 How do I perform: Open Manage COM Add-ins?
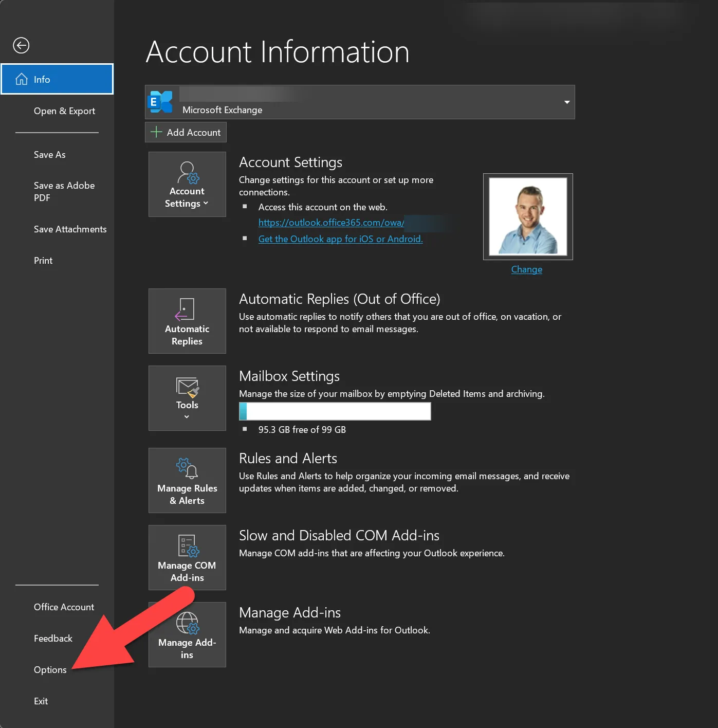click(187, 557)
